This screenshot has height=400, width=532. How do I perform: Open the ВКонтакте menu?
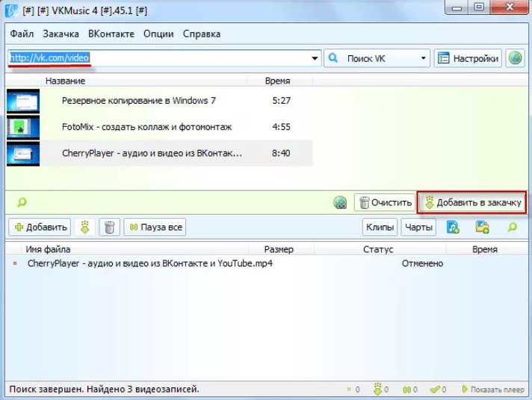click(x=111, y=34)
